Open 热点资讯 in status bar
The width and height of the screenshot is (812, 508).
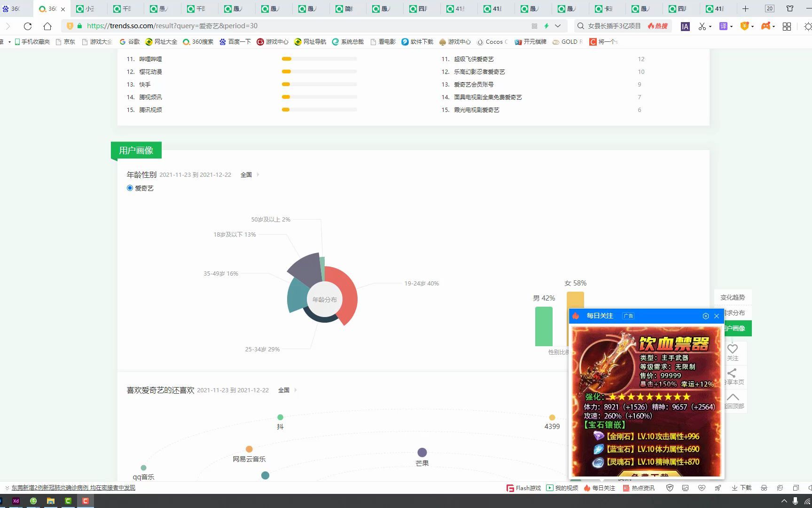[639, 488]
